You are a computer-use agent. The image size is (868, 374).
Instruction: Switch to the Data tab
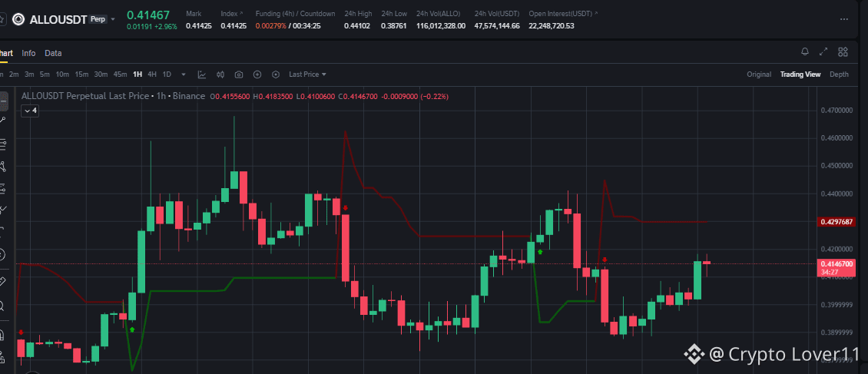point(53,53)
